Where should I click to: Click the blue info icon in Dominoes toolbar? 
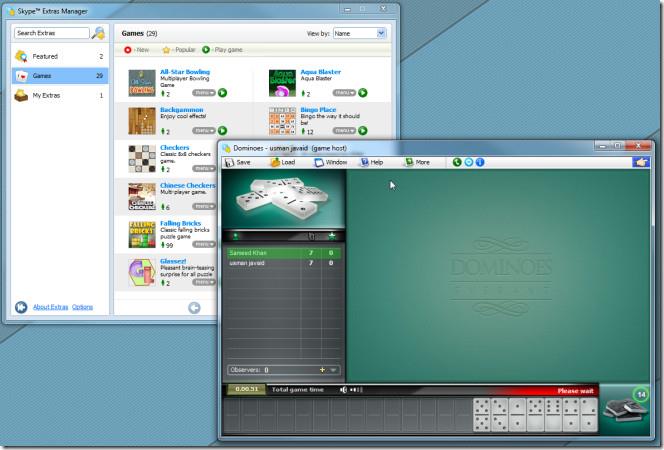point(480,162)
